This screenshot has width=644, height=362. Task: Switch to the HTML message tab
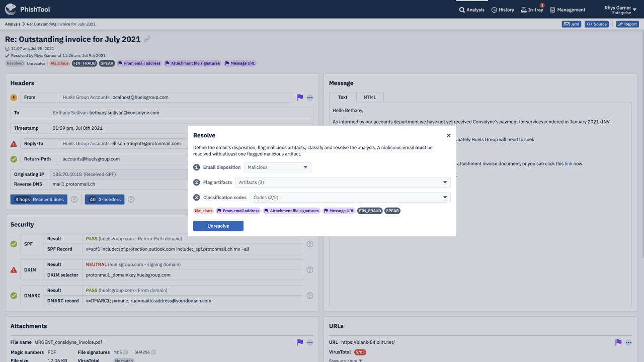(x=370, y=97)
